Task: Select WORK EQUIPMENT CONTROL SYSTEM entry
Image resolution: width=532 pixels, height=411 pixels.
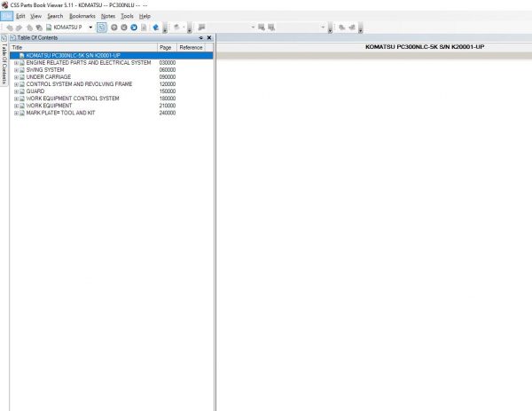Action: tap(73, 99)
